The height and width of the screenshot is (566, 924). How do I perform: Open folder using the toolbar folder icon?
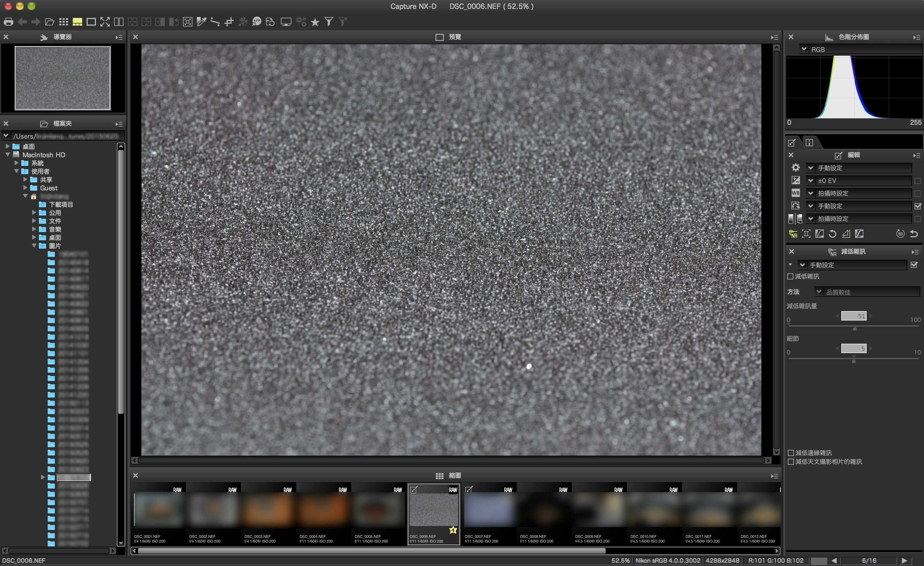[x=50, y=22]
